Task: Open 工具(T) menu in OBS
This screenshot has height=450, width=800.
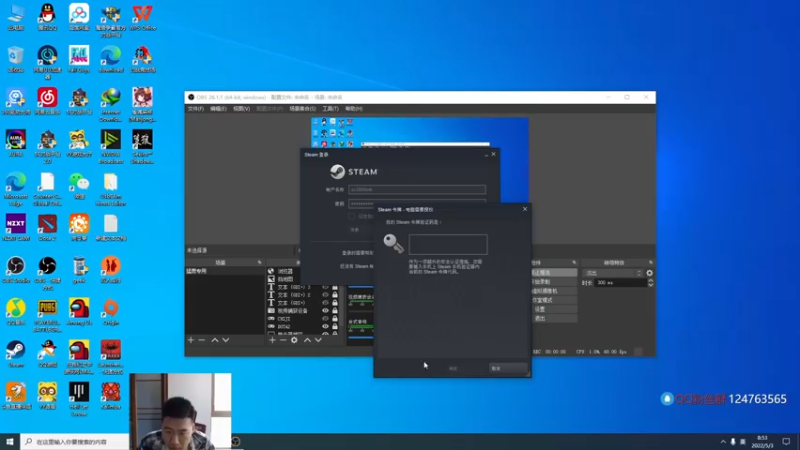Action: pos(331,109)
